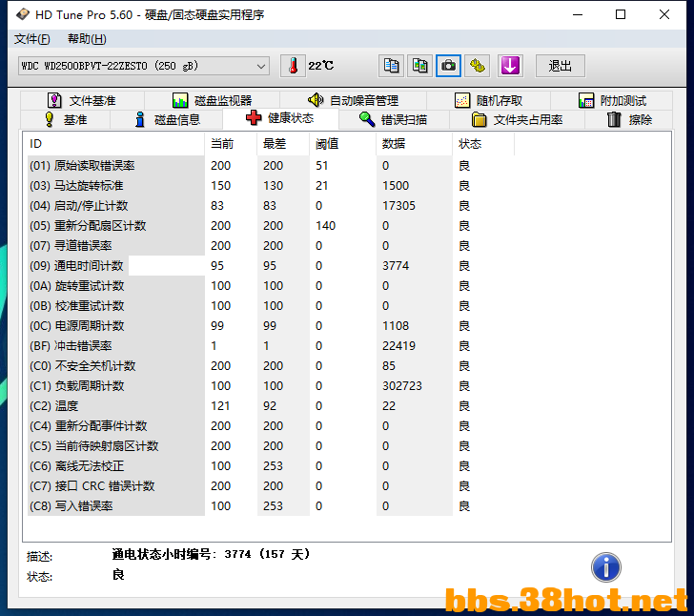Click the 阈值 column header
The height and width of the screenshot is (616, 694).
(x=342, y=144)
